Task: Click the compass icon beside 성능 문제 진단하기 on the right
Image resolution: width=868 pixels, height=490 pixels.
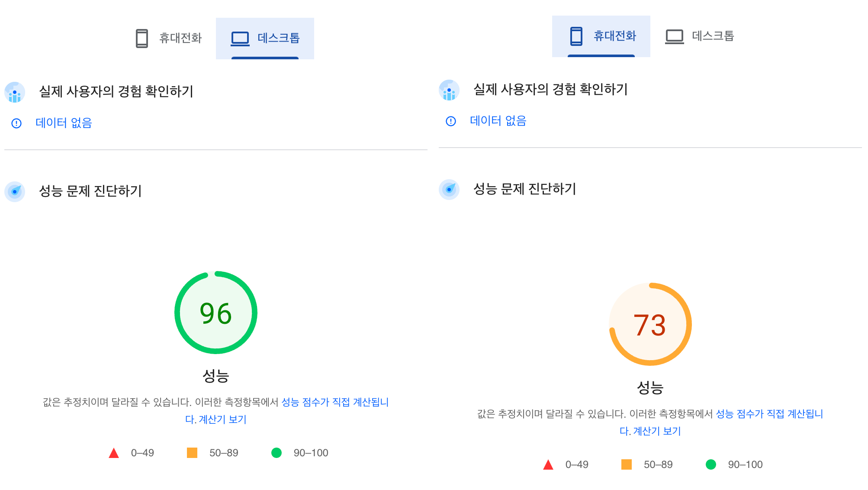Action: pyautogui.click(x=450, y=189)
